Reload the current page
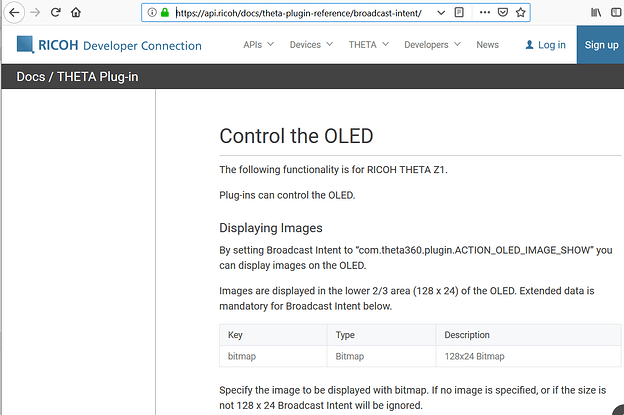The width and height of the screenshot is (624, 415). [x=56, y=13]
